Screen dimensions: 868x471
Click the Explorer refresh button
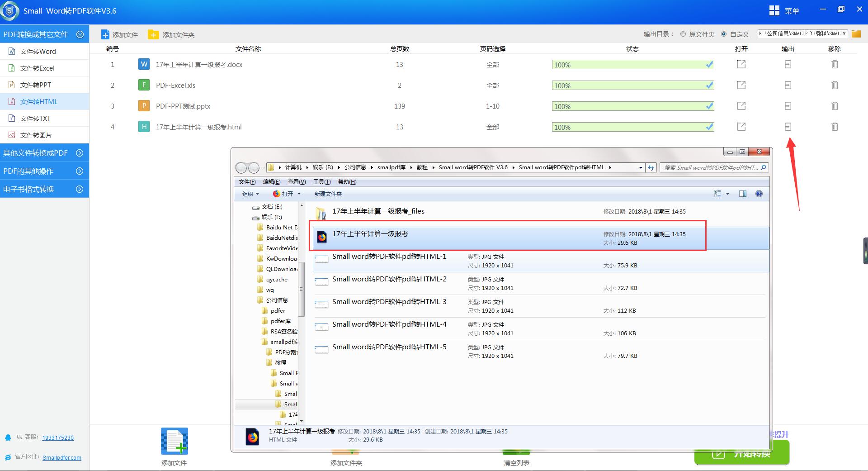tap(651, 167)
